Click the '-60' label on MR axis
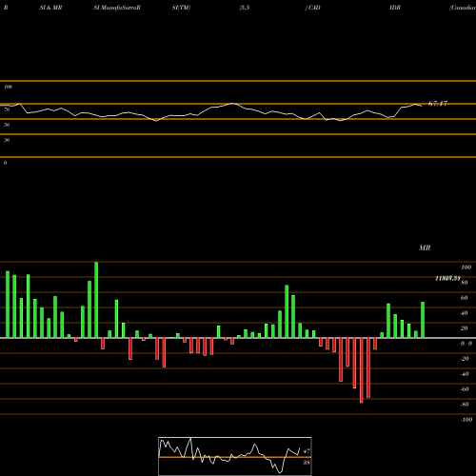The image size is (476, 476). [465, 389]
